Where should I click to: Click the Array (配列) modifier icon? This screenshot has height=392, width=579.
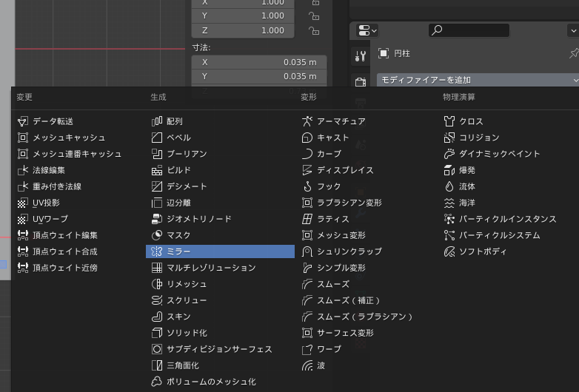[x=157, y=121]
